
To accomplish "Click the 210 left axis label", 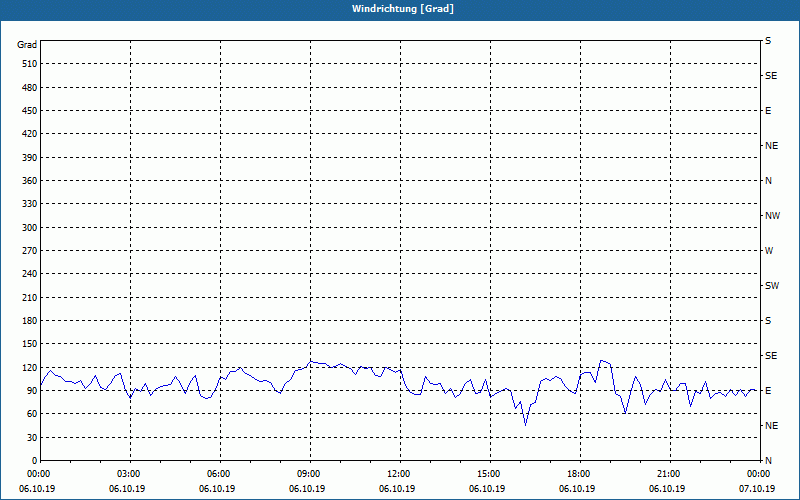I will pyautogui.click(x=30, y=297).
